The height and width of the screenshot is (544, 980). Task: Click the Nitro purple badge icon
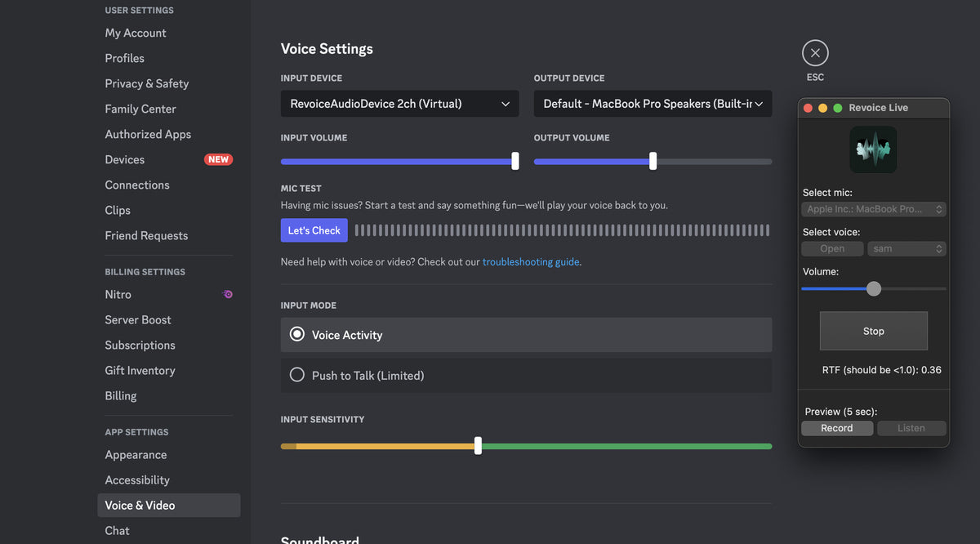point(228,294)
